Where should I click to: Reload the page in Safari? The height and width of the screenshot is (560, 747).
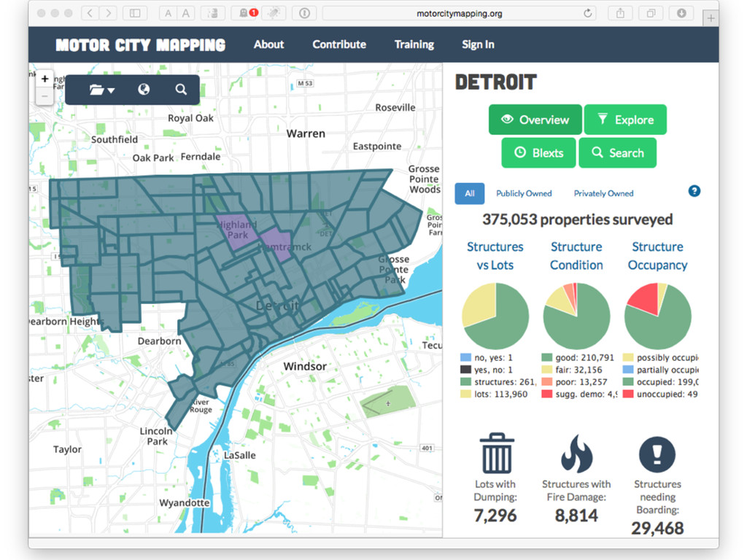point(588,13)
